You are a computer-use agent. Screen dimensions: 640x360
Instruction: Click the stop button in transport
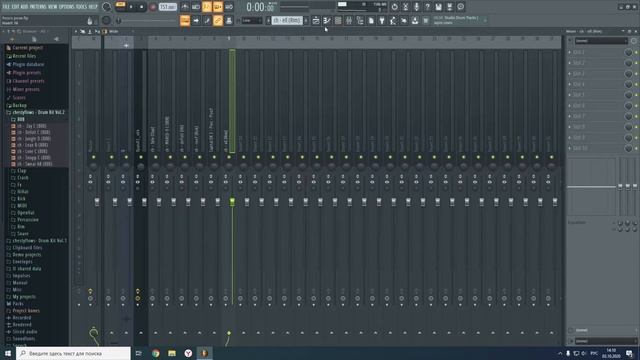coord(142,7)
